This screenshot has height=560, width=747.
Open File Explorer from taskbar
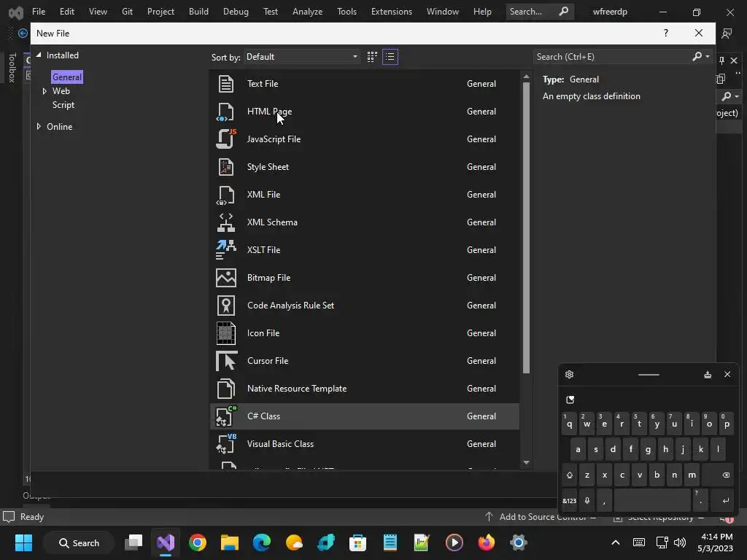230,542
